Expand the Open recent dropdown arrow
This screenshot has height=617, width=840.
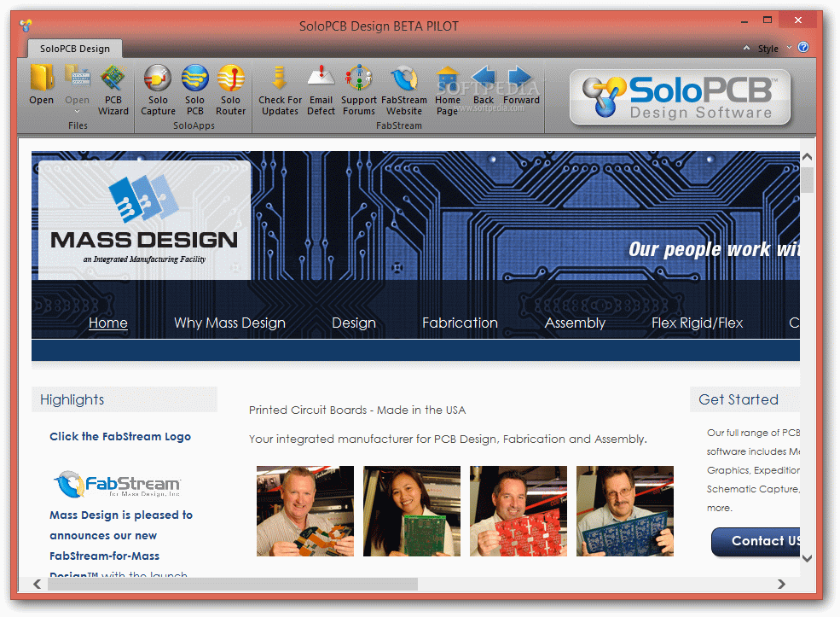click(x=77, y=112)
